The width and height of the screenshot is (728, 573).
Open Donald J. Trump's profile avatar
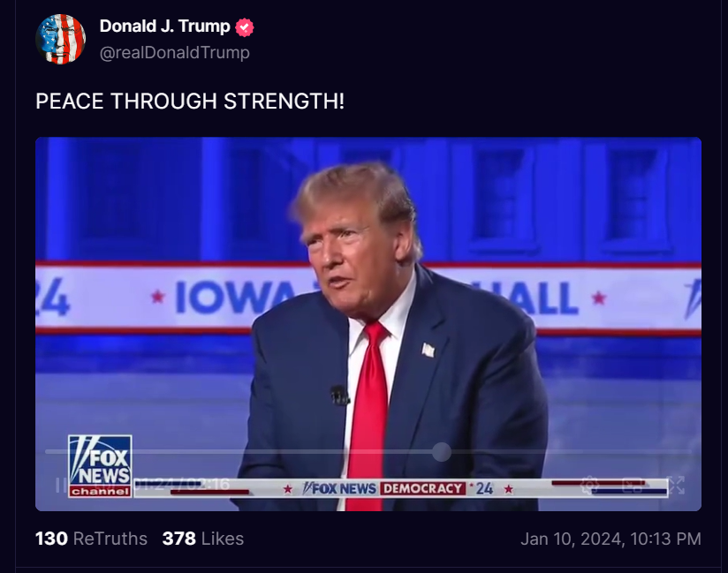point(60,39)
